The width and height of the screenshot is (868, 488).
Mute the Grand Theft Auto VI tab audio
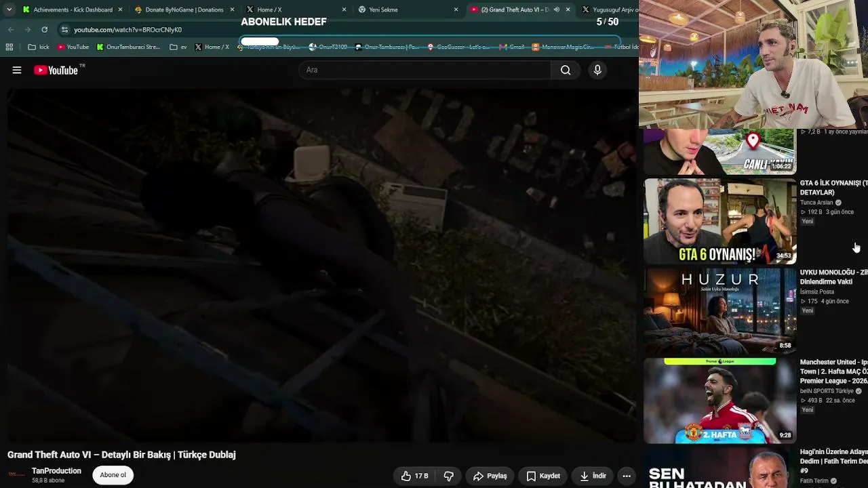(x=556, y=9)
